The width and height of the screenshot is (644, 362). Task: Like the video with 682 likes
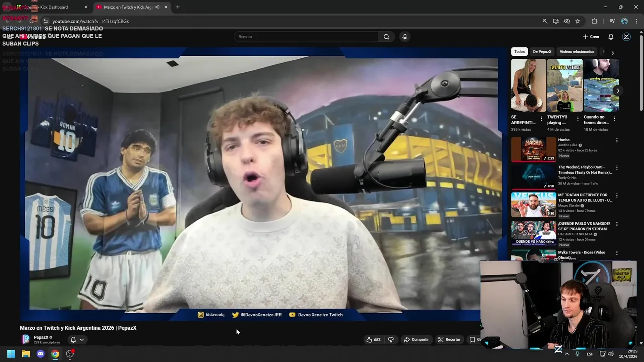(x=373, y=340)
